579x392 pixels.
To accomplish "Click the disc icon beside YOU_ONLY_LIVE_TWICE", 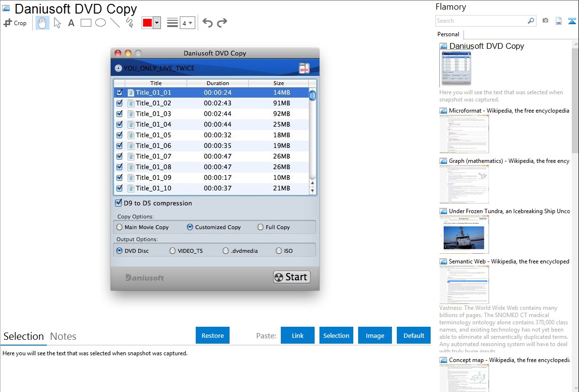I will click(x=118, y=68).
